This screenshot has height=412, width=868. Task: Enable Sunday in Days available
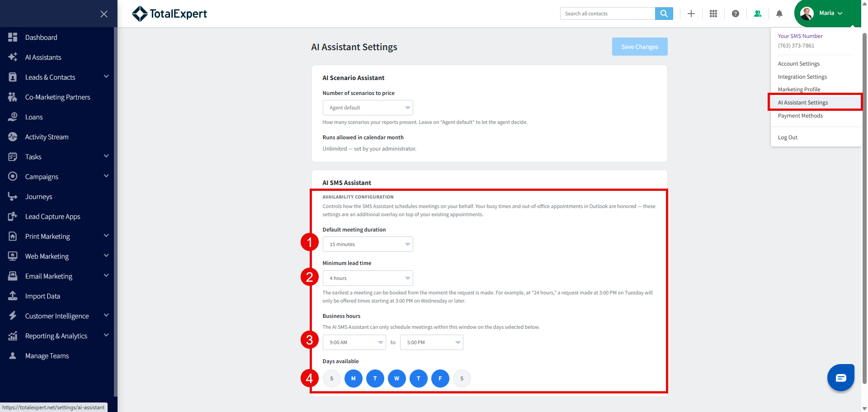(x=332, y=379)
